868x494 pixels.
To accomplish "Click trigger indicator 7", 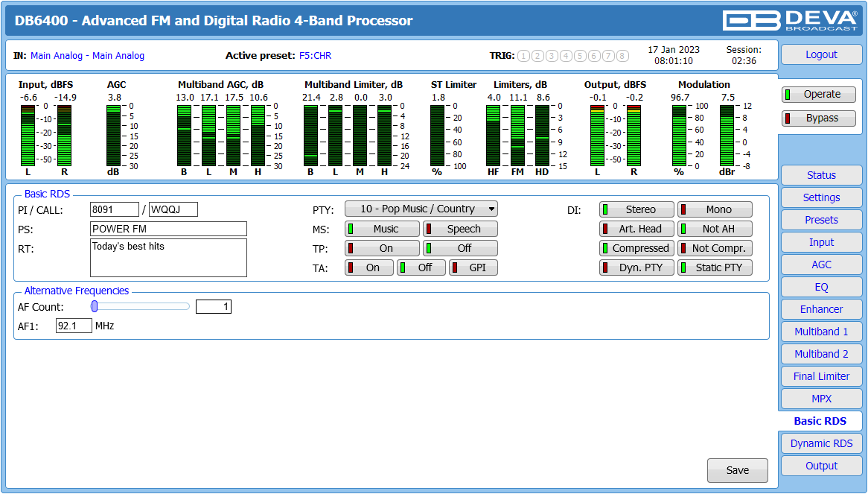I will pos(608,56).
